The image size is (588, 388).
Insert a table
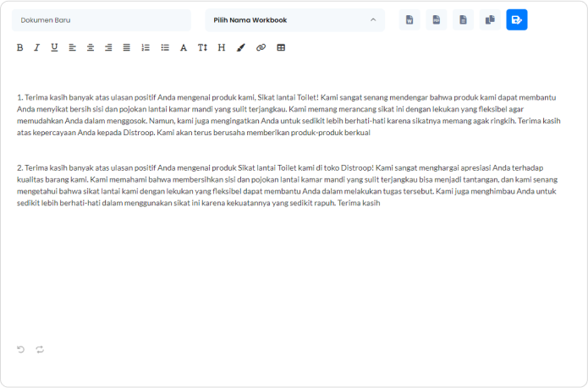(x=281, y=47)
